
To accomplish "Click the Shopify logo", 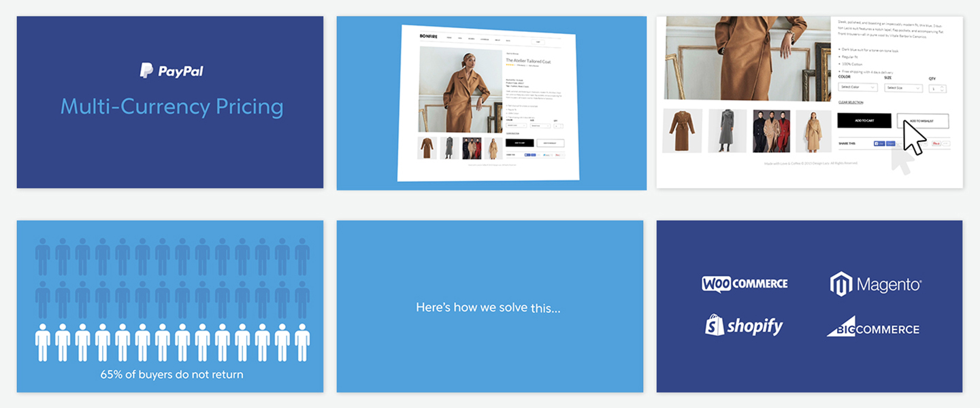I will click(x=744, y=326).
